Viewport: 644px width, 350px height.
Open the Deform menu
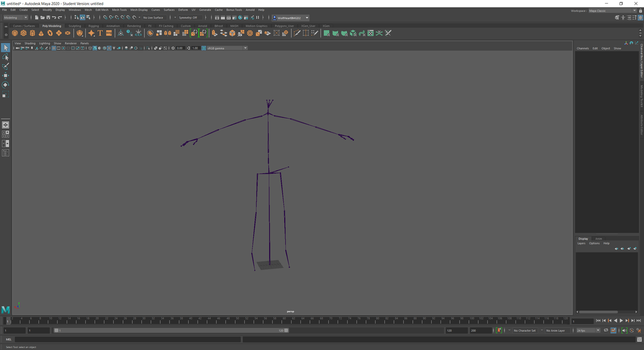[x=183, y=10]
